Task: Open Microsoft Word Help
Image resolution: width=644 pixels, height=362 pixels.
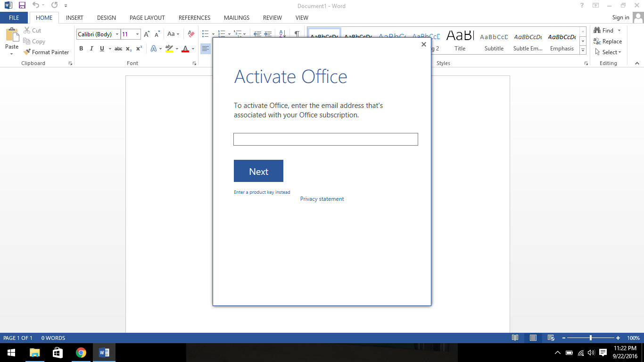Action: pyautogui.click(x=582, y=6)
